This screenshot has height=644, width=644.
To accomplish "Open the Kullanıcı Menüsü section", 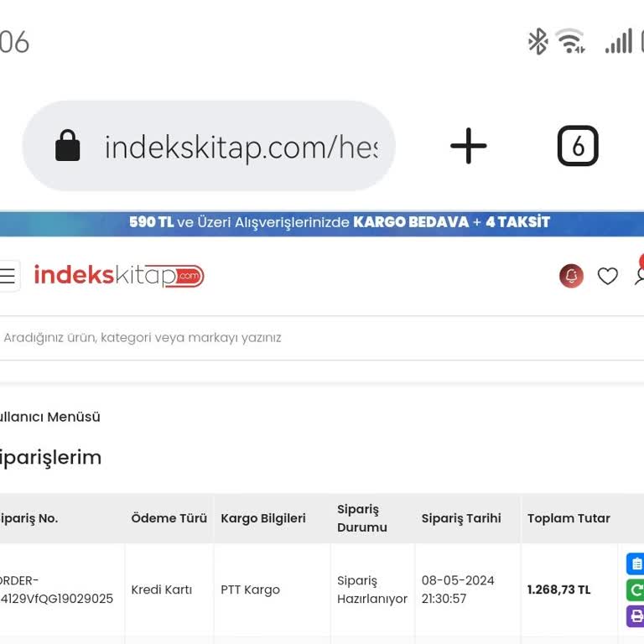I will [x=50, y=417].
